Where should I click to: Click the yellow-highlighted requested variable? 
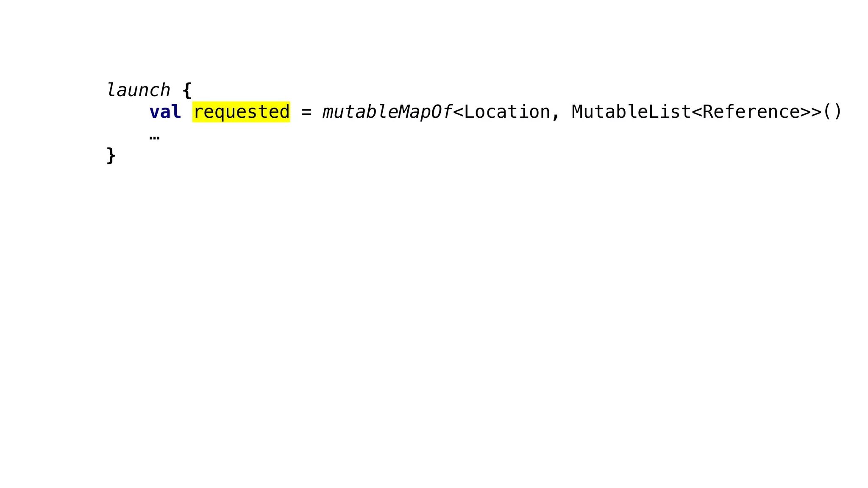pyautogui.click(x=241, y=112)
